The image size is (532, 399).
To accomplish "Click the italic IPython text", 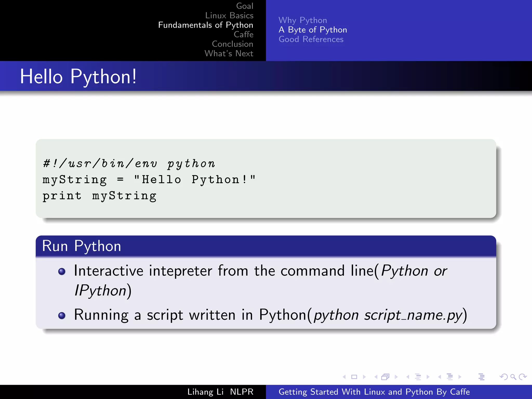I will (100, 290).
